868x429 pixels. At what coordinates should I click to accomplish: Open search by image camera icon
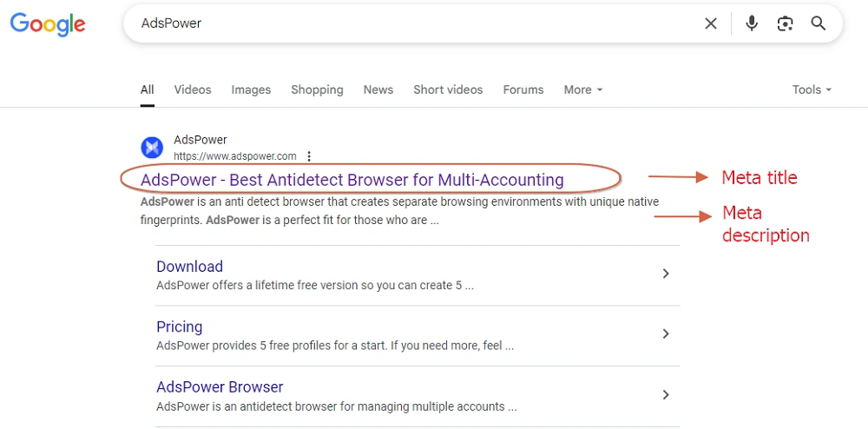[785, 23]
